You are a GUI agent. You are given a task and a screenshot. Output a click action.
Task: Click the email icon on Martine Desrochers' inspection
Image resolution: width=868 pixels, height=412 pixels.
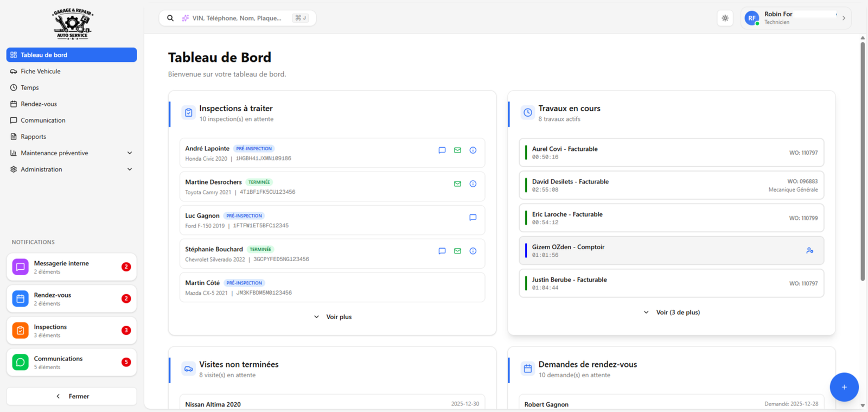point(457,184)
